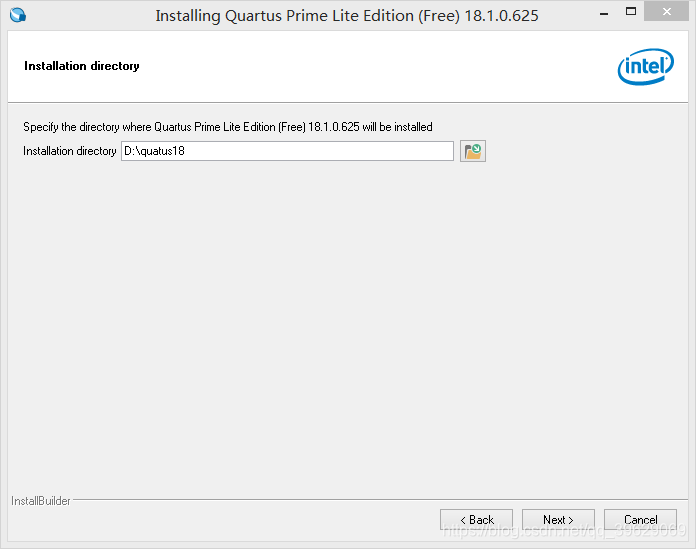Go to the Next step
Image resolution: width=696 pixels, height=549 pixels.
[x=558, y=520]
